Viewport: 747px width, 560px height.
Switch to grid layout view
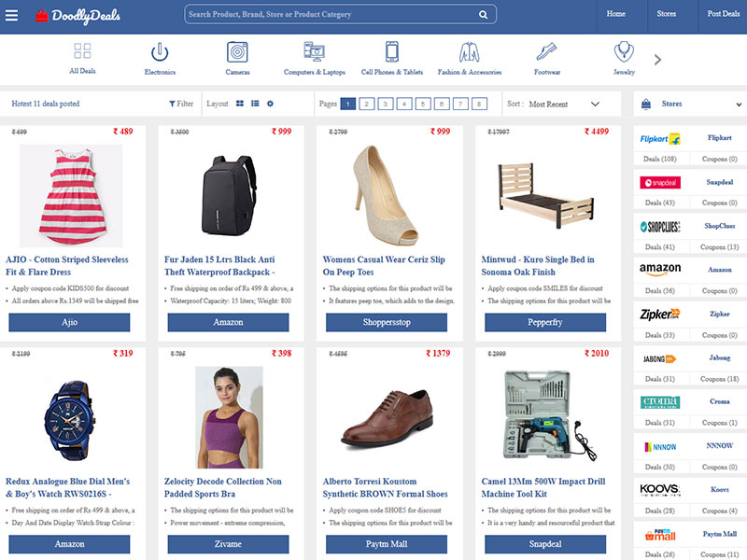[x=240, y=104]
